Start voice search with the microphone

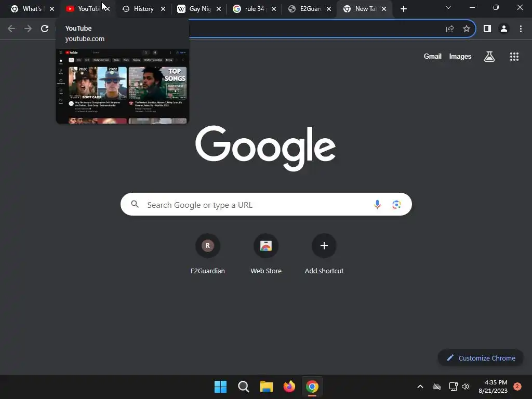(x=377, y=204)
